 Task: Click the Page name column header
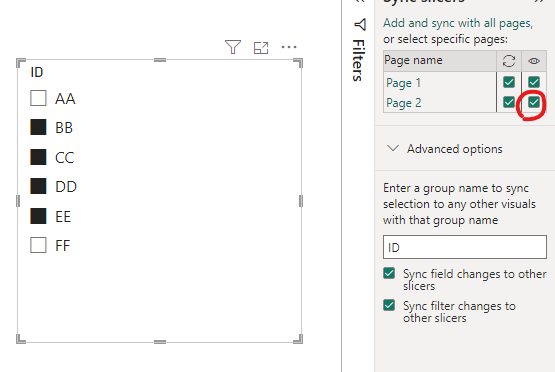tap(413, 60)
